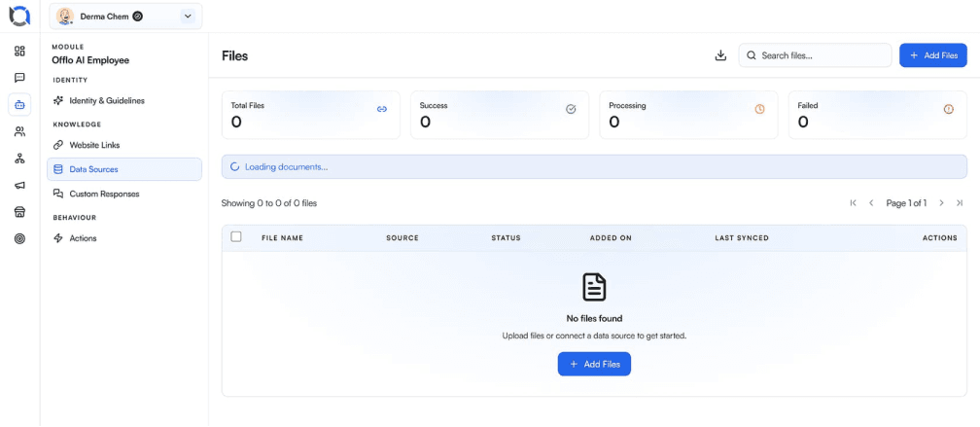Click the SOURCE column header
980x427 pixels.
402,238
